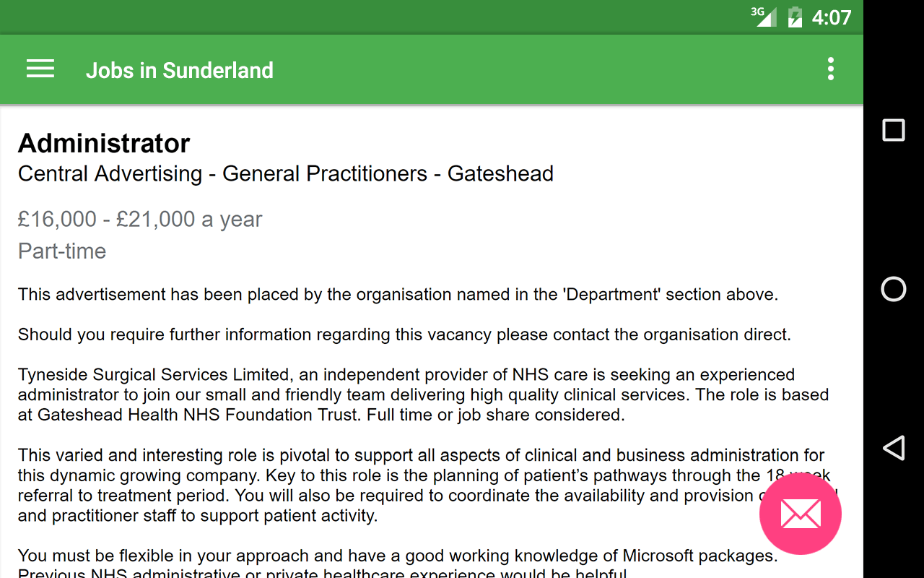Screen dimensions: 924x578
Task: Open the three-dot overflow menu
Action: [x=831, y=69]
